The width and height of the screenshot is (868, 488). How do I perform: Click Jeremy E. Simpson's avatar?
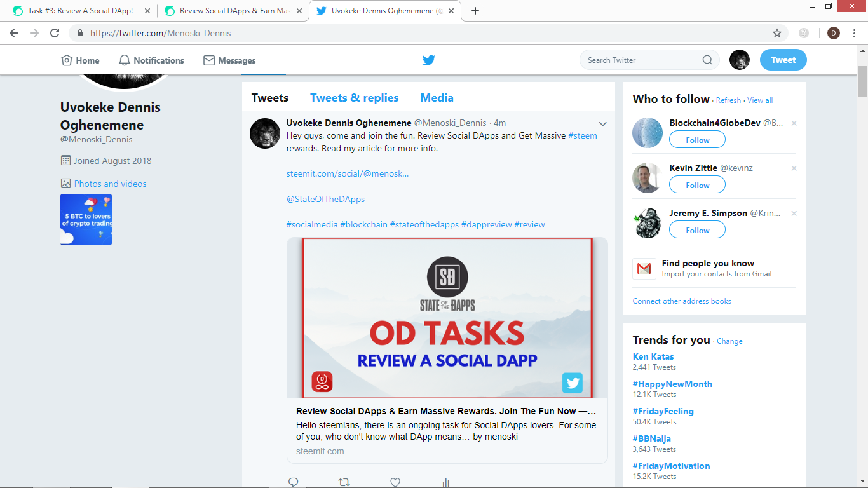648,223
